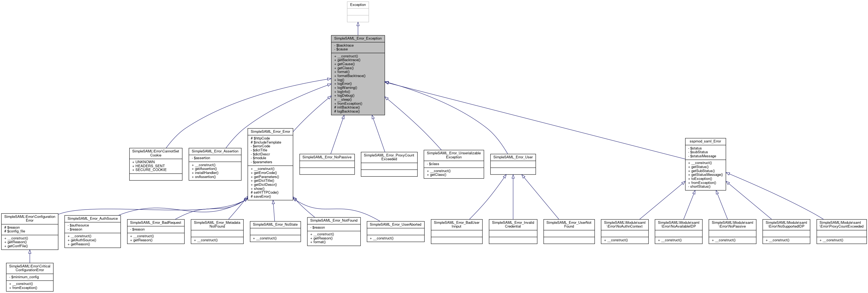Click the logWarning() method text
Image resolution: width=868 pixels, height=293 pixels.
(x=346, y=88)
